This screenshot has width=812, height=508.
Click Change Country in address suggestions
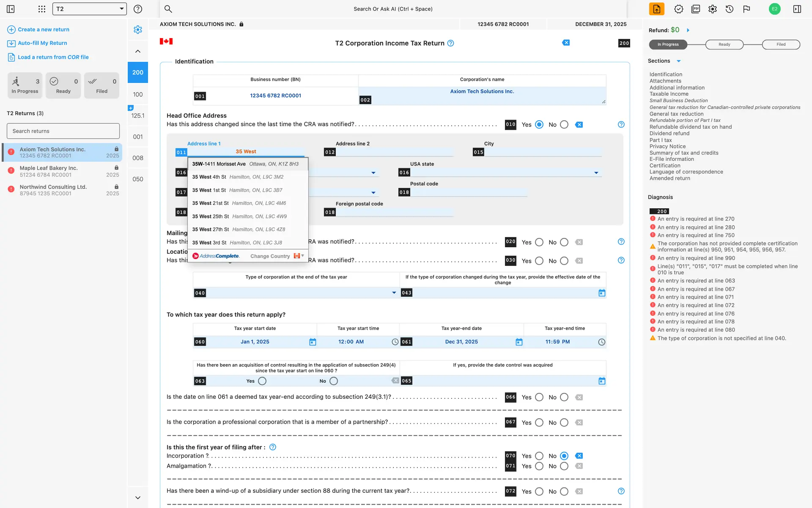(270, 256)
